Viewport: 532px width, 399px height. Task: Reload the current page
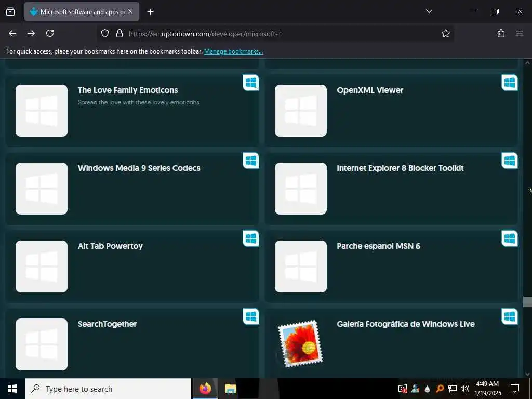[50, 33]
